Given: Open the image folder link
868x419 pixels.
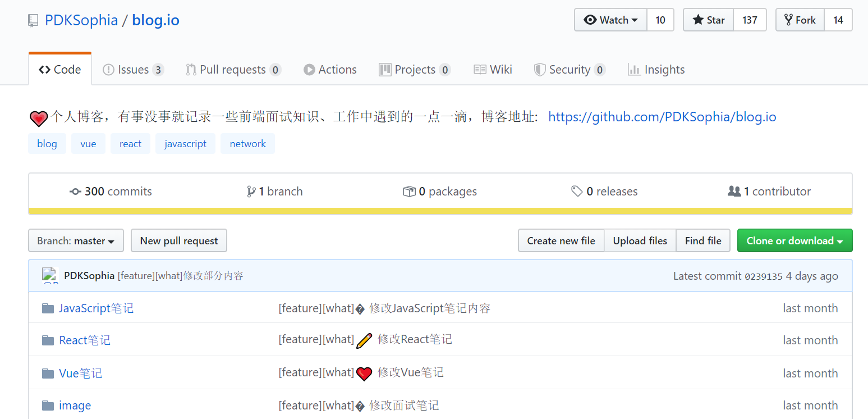Looking at the screenshot, I should [x=75, y=406].
